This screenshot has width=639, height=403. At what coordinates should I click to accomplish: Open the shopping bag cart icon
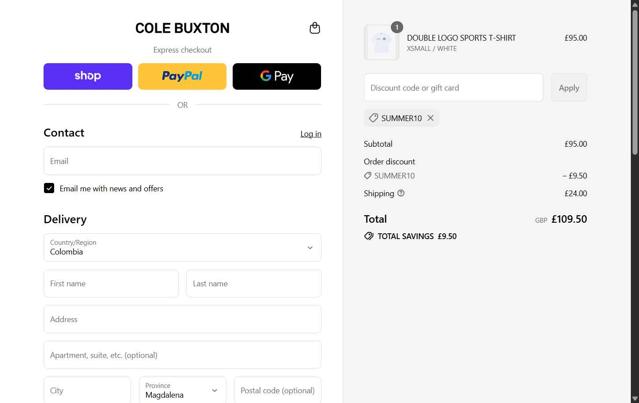click(x=315, y=28)
